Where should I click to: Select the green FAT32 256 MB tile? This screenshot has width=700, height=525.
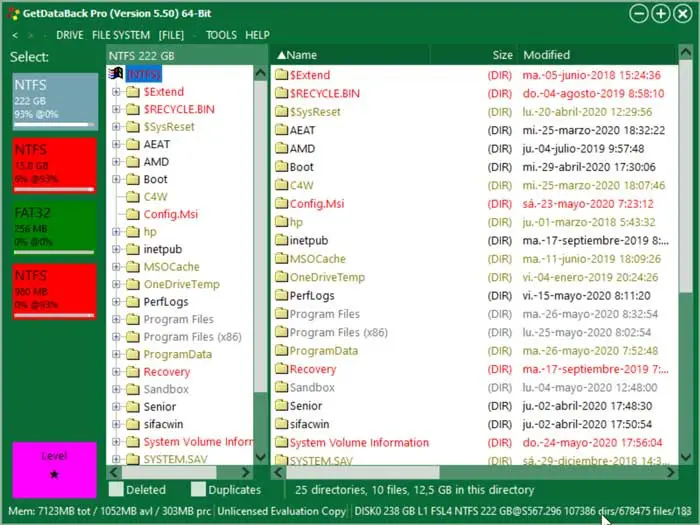pos(54,228)
